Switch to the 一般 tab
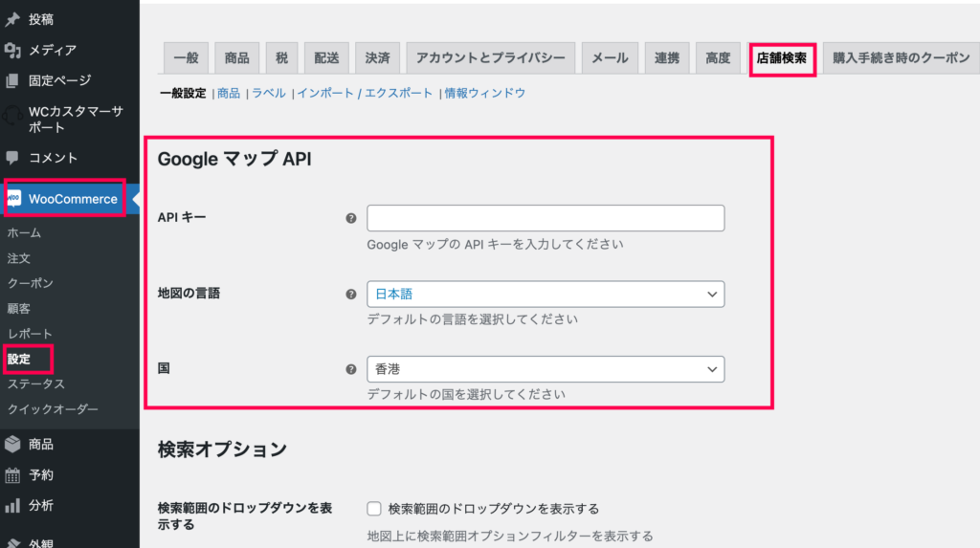This screenshot has height=548, width=980. [187, 58]
